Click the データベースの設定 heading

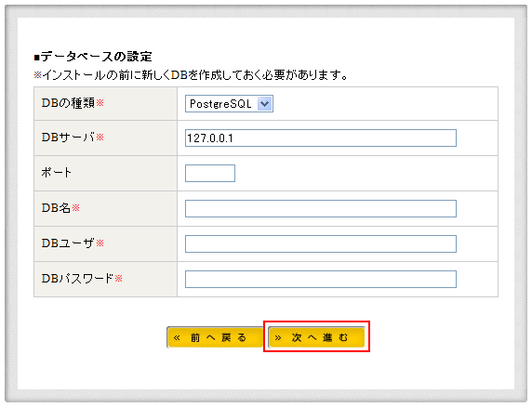[x=93, y=57]
